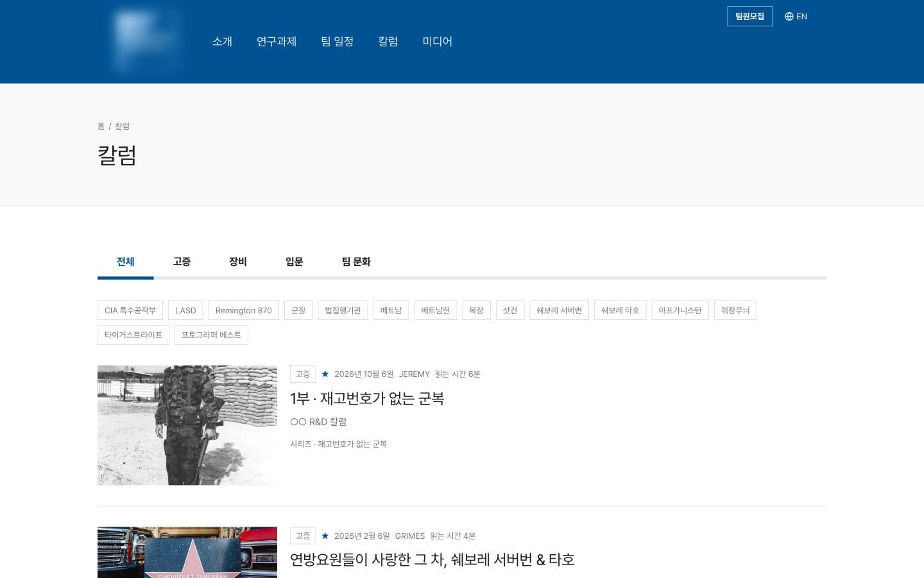
Task: Select the 위장무늬 tag
Action: 735,310
